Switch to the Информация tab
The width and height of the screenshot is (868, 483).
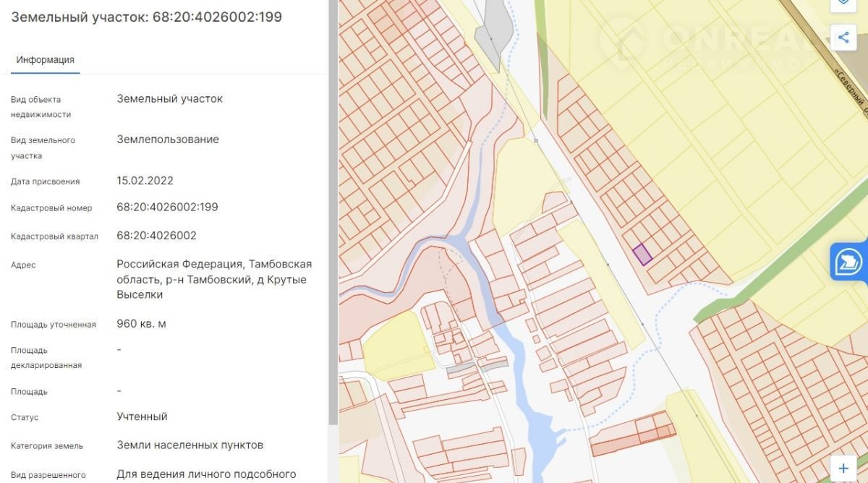[46, 60]
